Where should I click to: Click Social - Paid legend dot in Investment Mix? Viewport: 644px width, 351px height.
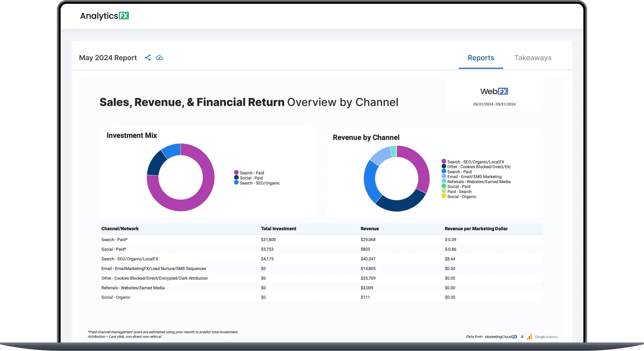click(236, 178)
